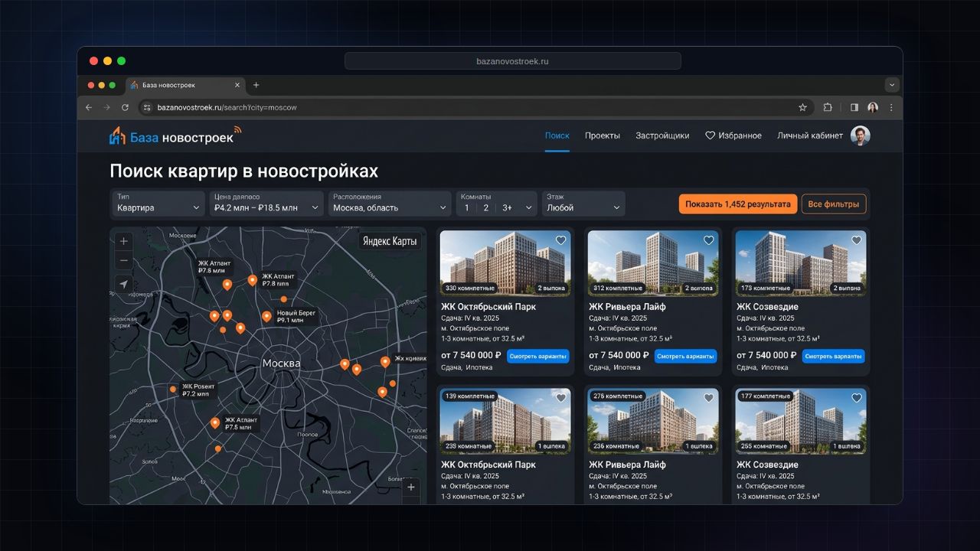Click the plus button at the map's bottom right
The image size is (980, 551).
[411, 487]
